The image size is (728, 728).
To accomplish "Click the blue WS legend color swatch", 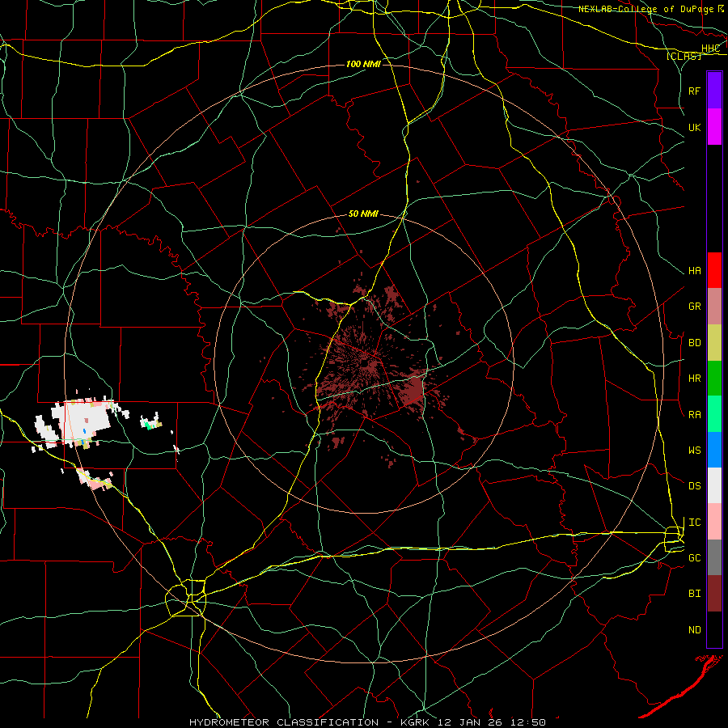I will pos(714,450).
